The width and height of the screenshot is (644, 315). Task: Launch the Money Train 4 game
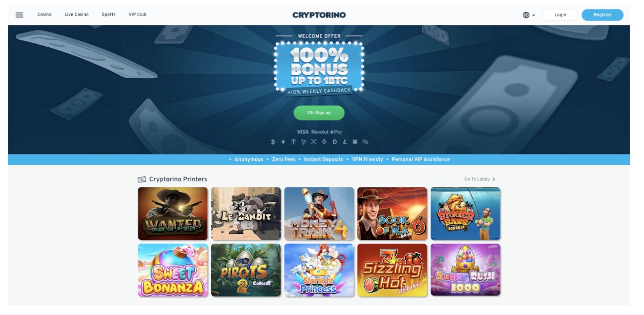coord(319,214)
